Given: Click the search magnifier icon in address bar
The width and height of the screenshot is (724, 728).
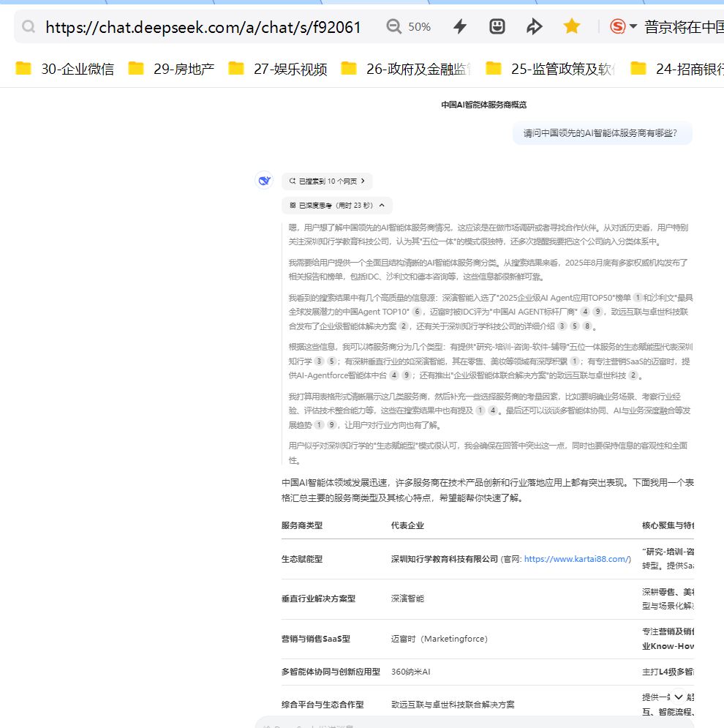Looking at the screenshot, I should tap(29, 26).
